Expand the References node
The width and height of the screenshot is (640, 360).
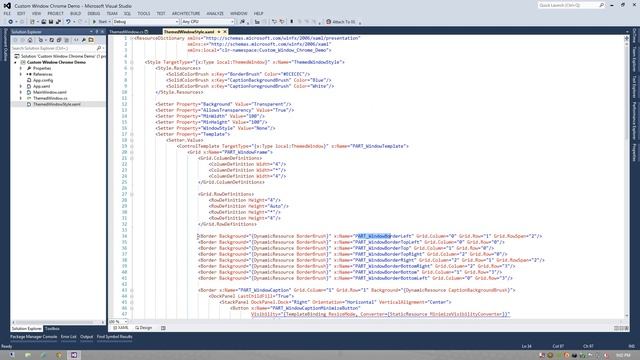click(21, 74)
